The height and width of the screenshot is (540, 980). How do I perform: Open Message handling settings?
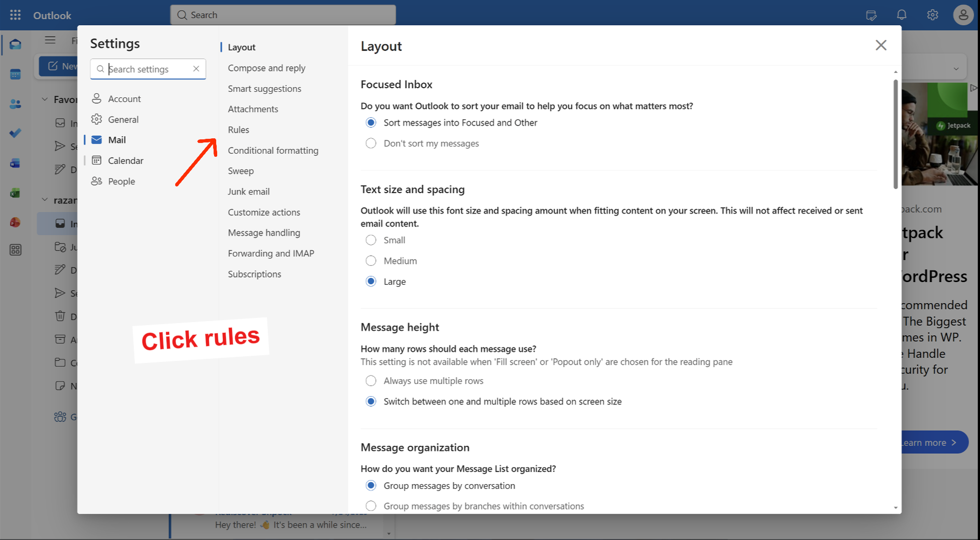tap(264, 232)
